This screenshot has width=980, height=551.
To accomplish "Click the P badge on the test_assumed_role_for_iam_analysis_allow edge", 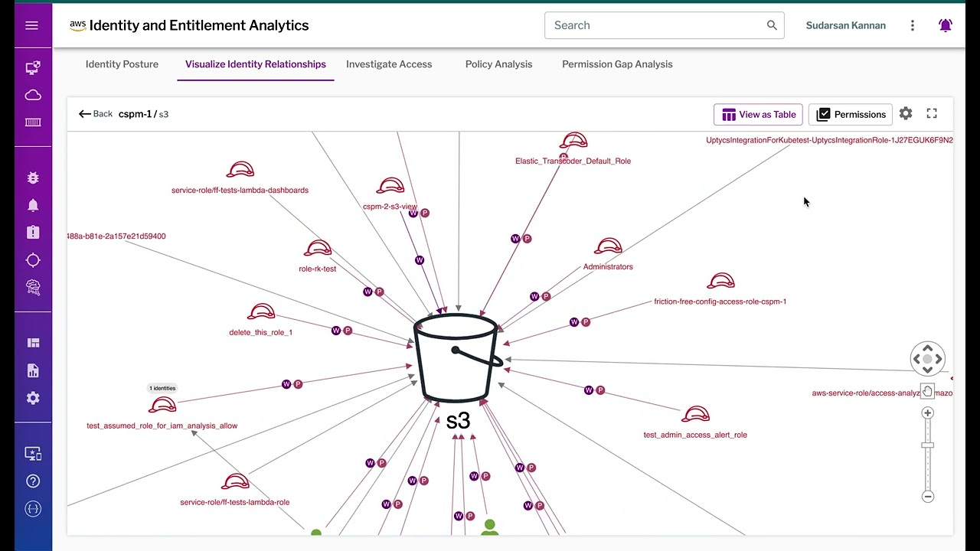I will 298,384.
